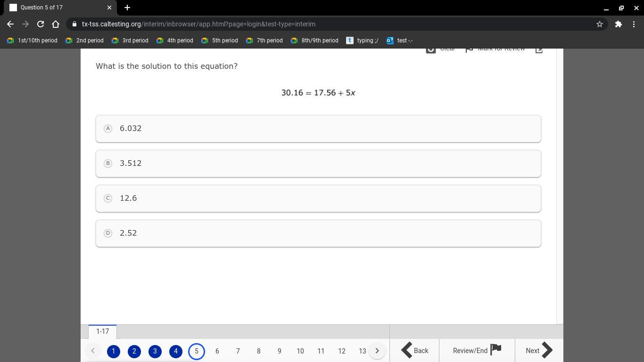The height and width of the screenshot is (362, 644).
Task: Advance with the Next button
Action: 539,350
